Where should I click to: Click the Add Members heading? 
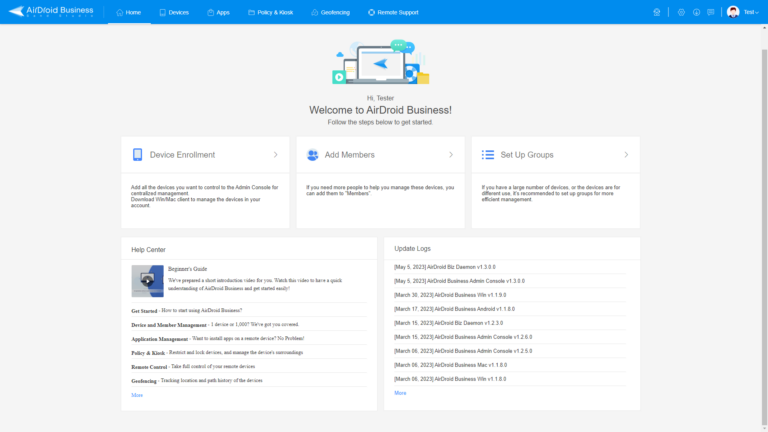(350, 155)
